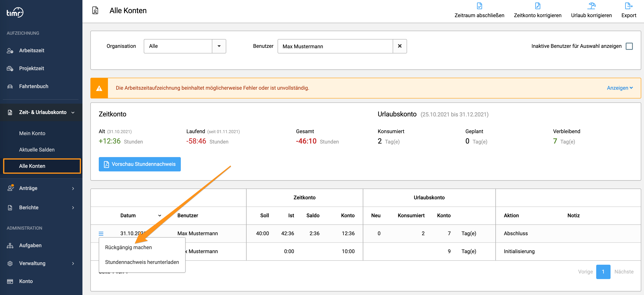Open the Organisation dropdown arrow
The height and width of the screenshot is (295, 644).
tap(219, 46)
